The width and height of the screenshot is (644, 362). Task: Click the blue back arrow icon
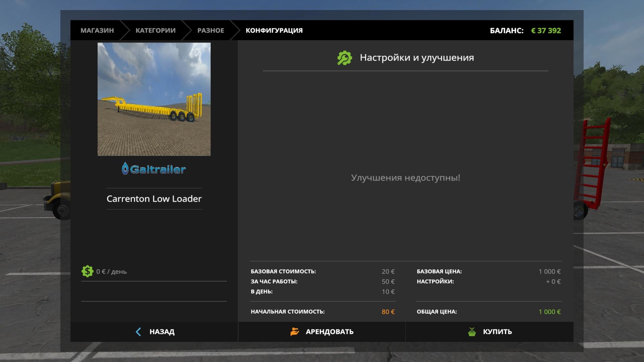pyautogui.click(x=138, y=332)
